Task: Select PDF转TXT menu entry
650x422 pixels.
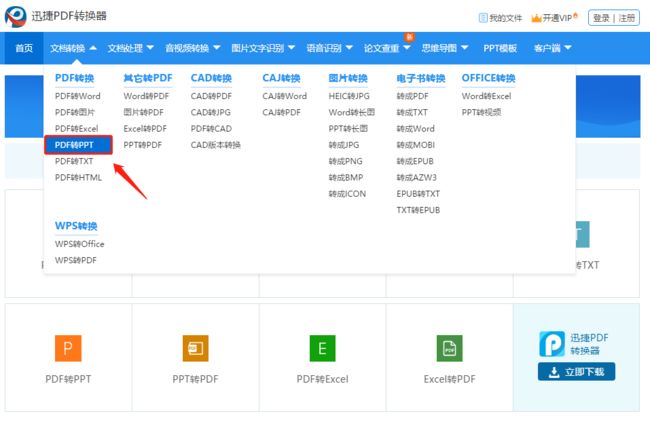Action: coord(74,161)
